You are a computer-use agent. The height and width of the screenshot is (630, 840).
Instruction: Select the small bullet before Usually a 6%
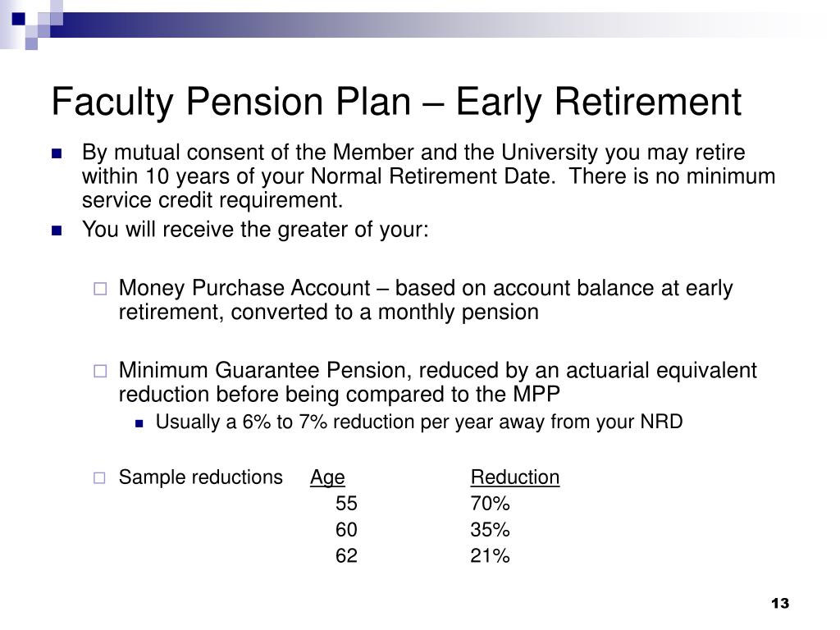(139, 423)
